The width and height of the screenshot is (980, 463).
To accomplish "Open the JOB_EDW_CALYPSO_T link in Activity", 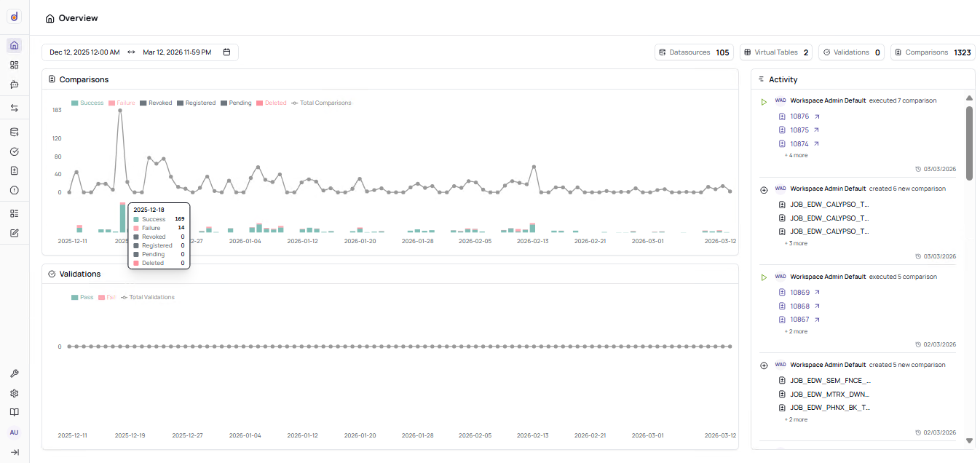I will coord(830,205).
